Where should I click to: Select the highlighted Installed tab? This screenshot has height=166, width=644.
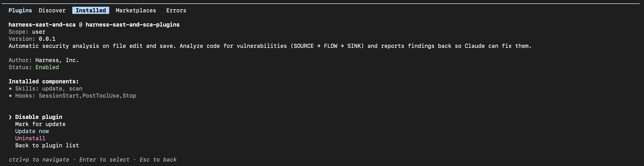(91, 10)
